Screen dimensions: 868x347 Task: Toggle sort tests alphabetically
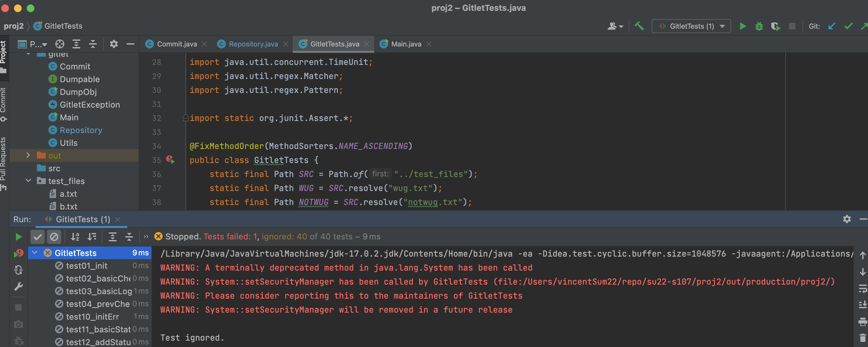point(75,237)
